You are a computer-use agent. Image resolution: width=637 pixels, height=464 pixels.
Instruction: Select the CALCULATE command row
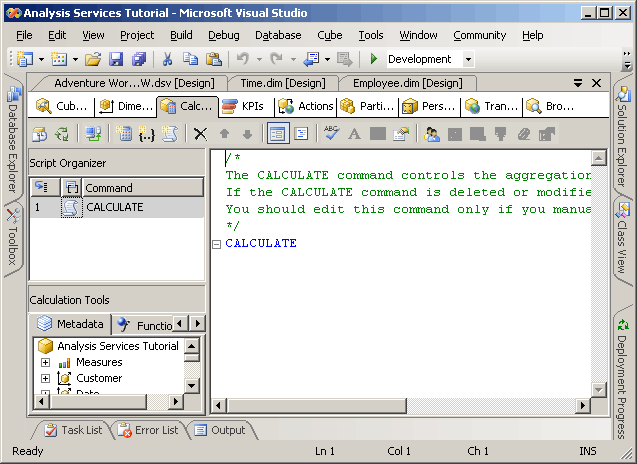point(117,208)
